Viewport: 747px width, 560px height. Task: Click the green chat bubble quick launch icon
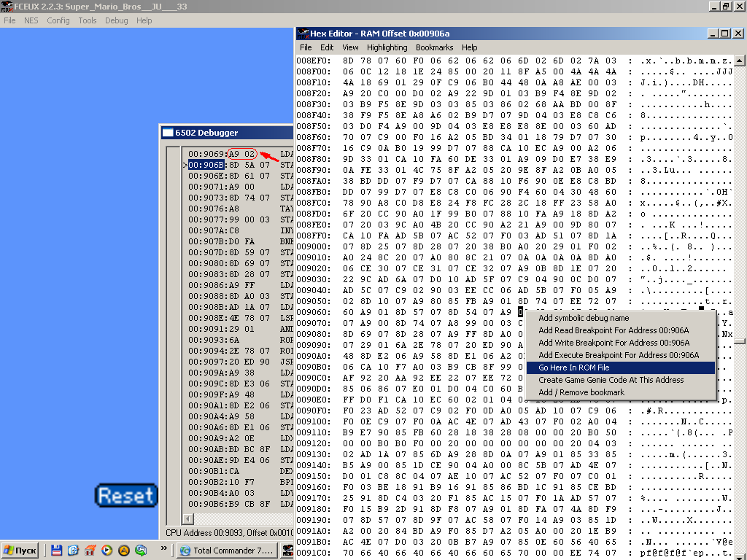pyautogui.click(x=141, y=551)
